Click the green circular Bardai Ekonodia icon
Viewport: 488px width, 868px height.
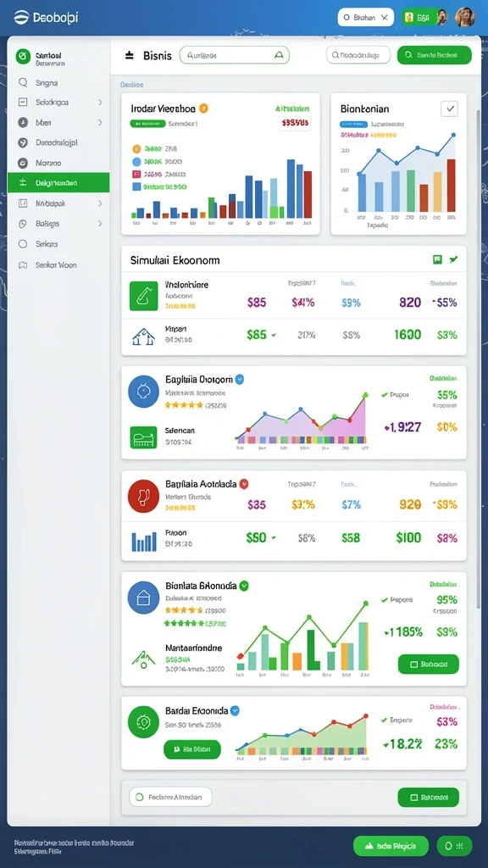[x=143, y=722]
